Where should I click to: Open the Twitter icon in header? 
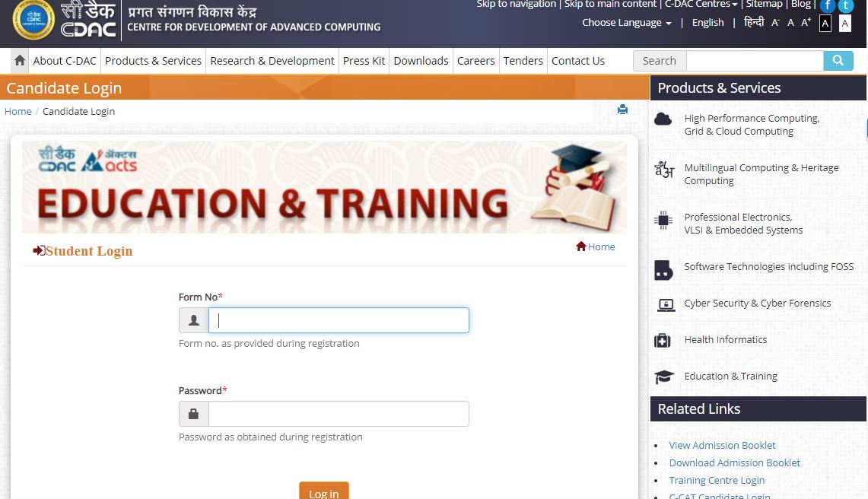pyautogui.click(x=846, y=5)
